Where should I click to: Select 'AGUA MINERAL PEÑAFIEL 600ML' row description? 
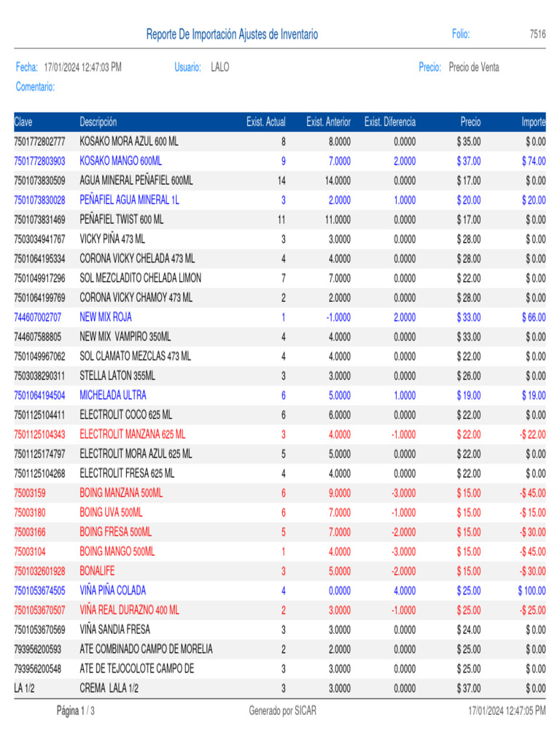[136, 181]
